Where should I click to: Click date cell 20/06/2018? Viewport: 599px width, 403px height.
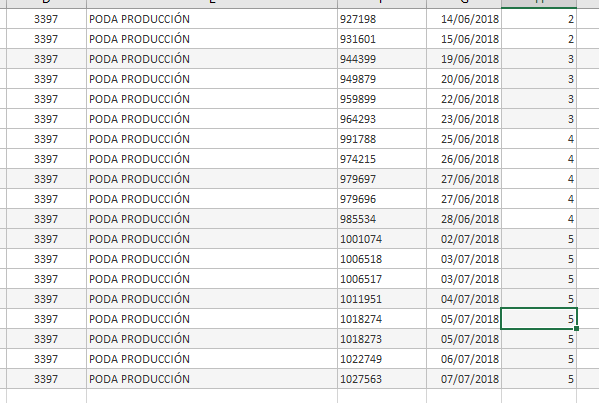coord(464,79)
